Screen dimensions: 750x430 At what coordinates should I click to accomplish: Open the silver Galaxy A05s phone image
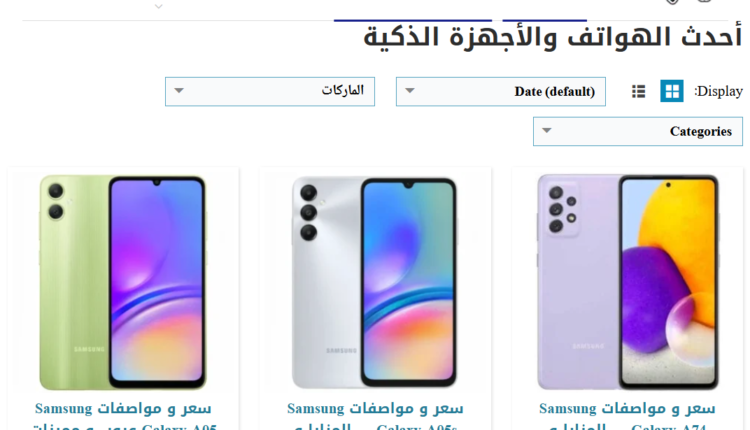375,282
